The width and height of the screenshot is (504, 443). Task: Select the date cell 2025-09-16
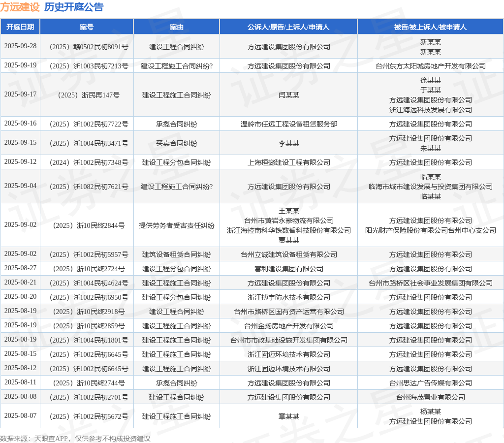pyautogui.click(x=20, y=123)
